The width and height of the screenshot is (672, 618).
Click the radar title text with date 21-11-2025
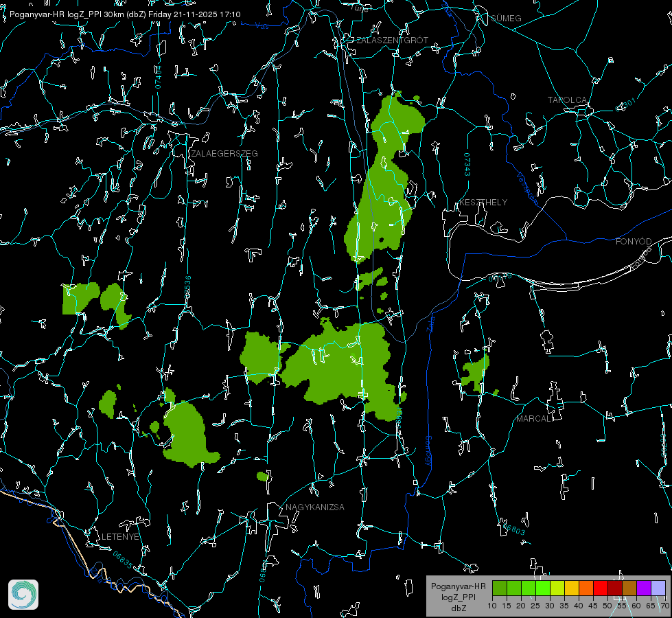[x=125, y=14]
